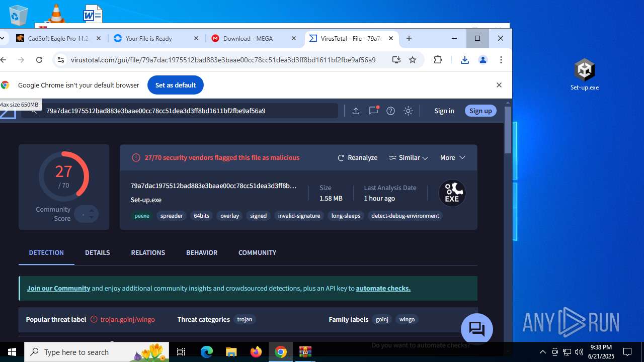Select Set-up.exe desktop icon
Image resolution: width=644 pixels, height=362 pixels.
[584, 74]
